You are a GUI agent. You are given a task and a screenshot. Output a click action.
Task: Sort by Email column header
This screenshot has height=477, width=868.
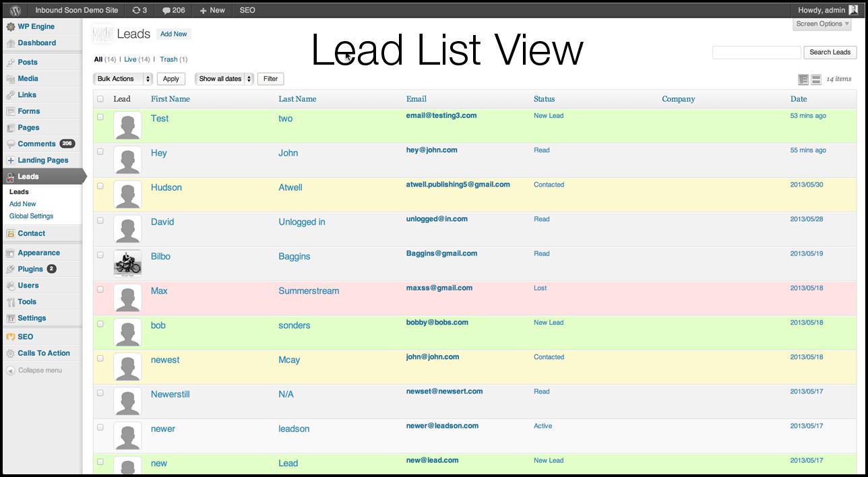click(416, 99)
